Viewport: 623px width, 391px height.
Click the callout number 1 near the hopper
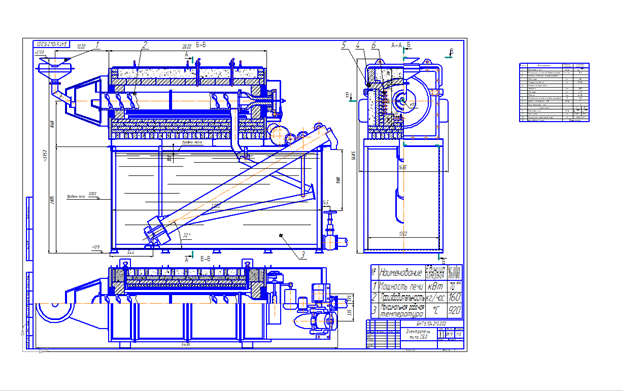click(98, 45)
